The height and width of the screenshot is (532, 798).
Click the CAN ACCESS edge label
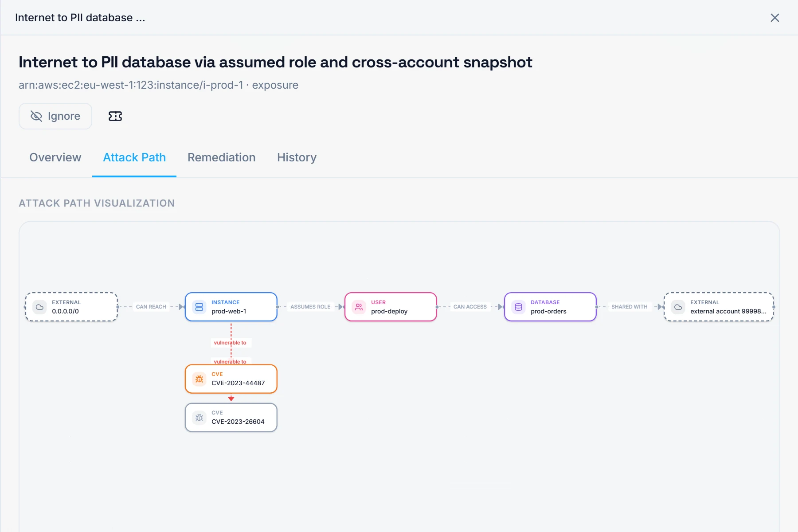(x=470, y=307)
